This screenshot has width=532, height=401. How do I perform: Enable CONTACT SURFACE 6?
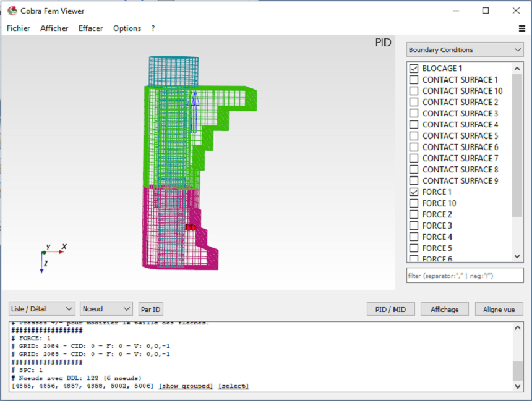click(414, 147)
